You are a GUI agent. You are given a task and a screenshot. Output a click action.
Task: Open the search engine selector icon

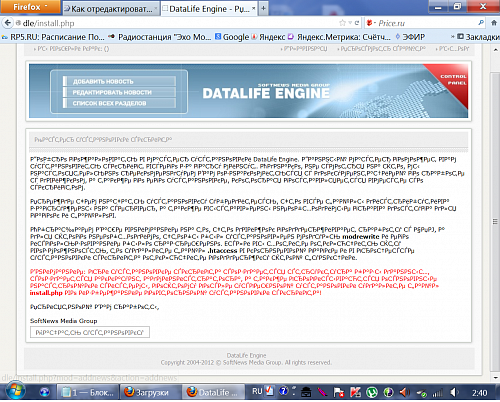(371, 23)
